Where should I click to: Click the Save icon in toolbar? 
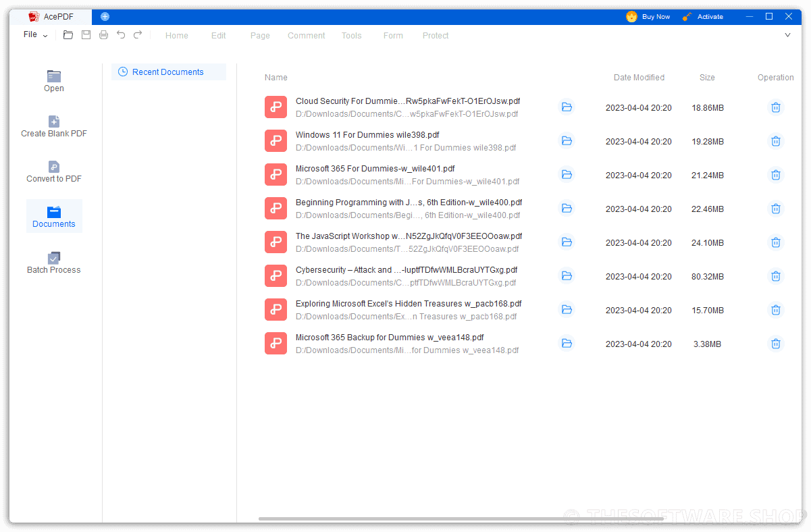click(86, 35)
